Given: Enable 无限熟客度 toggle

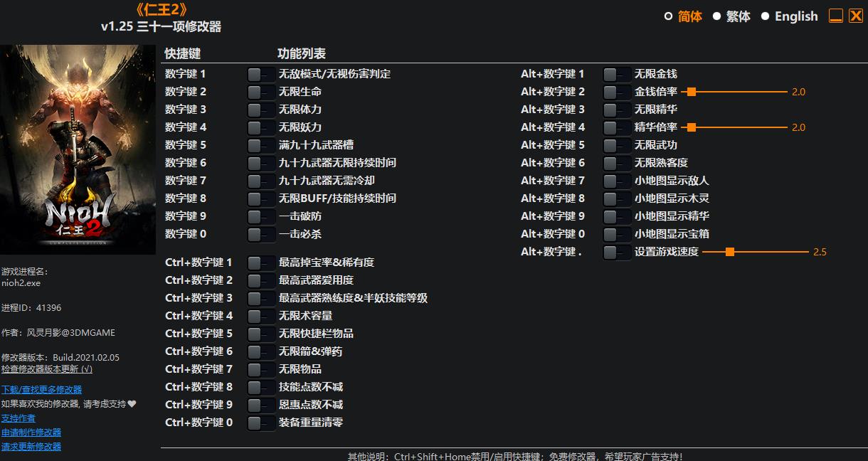Looking at the screenshot, I should [617, 163].
